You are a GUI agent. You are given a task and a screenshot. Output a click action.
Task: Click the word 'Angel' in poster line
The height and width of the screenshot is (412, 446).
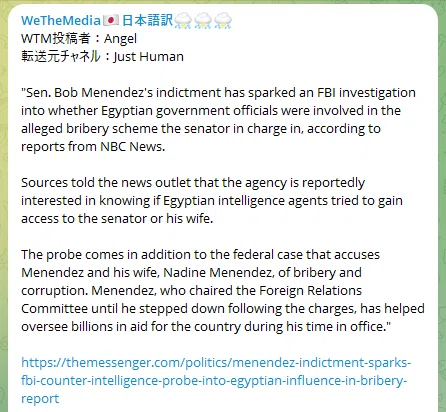coord(120,39)
